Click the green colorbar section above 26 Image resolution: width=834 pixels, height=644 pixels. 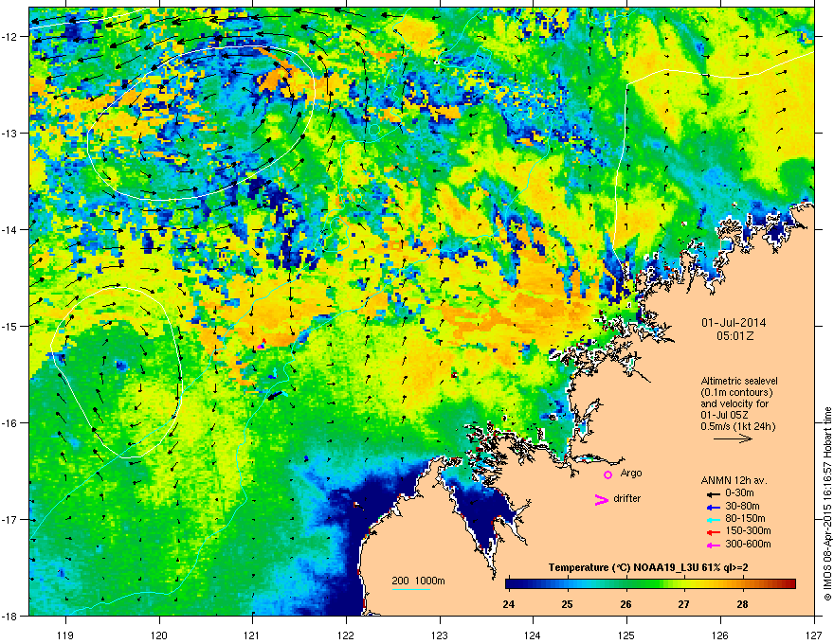(626, 584)
